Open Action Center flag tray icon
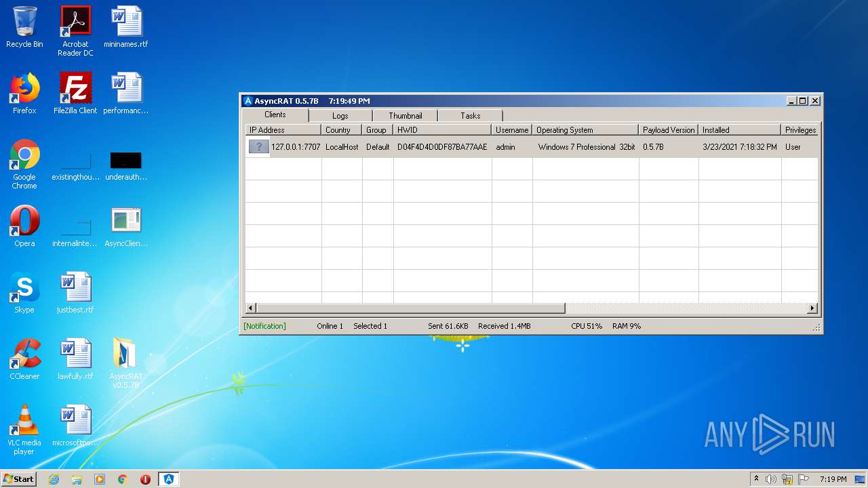The image size is (868, 488). click(804, 479)
